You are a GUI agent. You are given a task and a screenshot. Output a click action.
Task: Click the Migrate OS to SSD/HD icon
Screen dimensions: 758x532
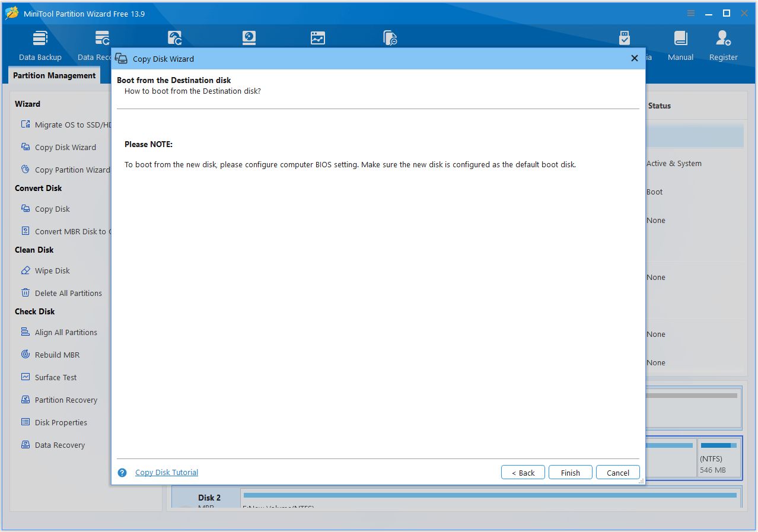26,125
